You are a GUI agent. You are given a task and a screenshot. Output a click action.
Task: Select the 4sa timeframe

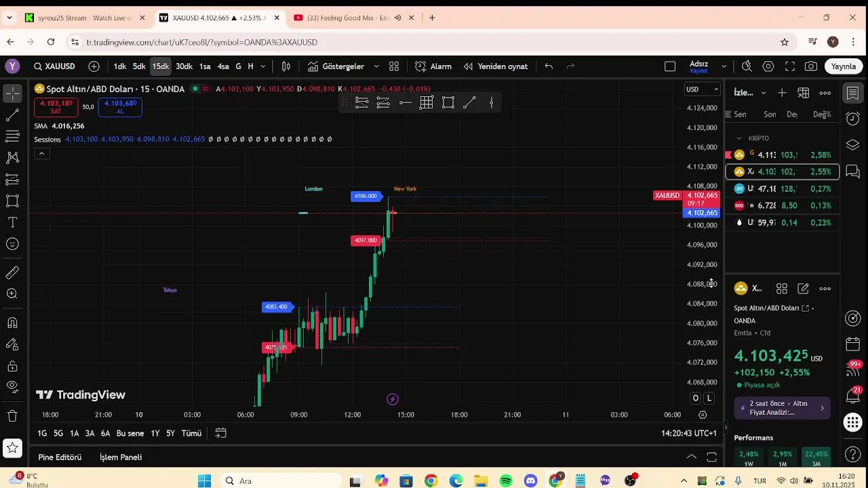click(x=223, y=66)
